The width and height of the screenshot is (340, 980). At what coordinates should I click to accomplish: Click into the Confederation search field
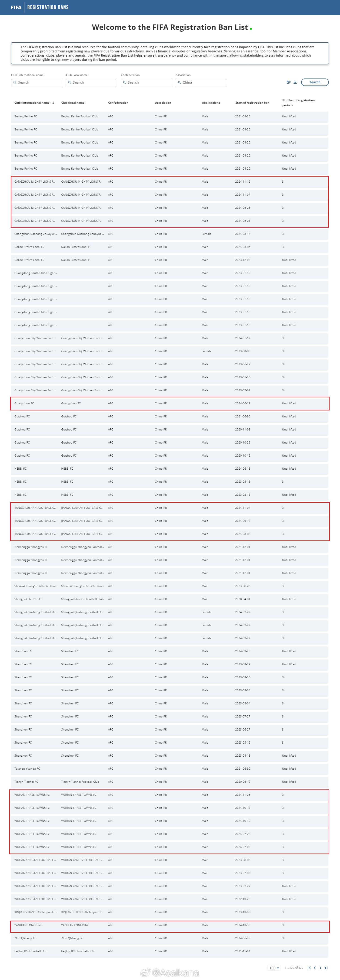click(147, 82)
